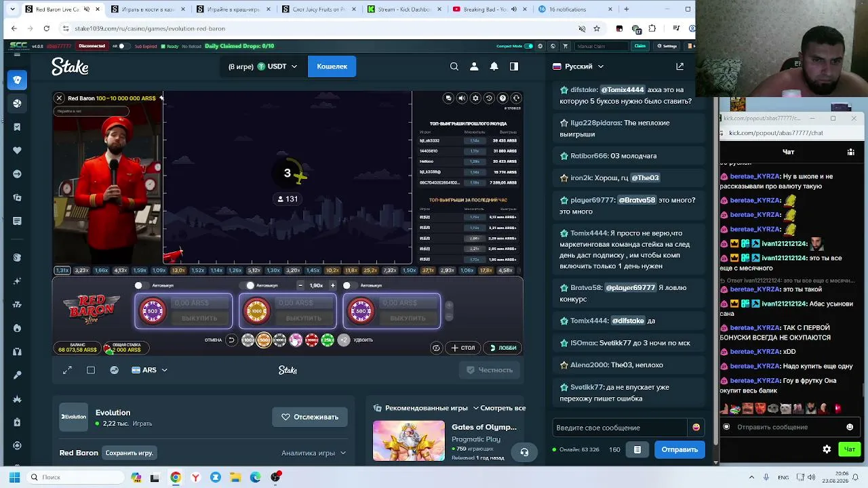
Task: Undo the last bet with the ОТМЕНА arrow
Action: (x=231, y=340)
